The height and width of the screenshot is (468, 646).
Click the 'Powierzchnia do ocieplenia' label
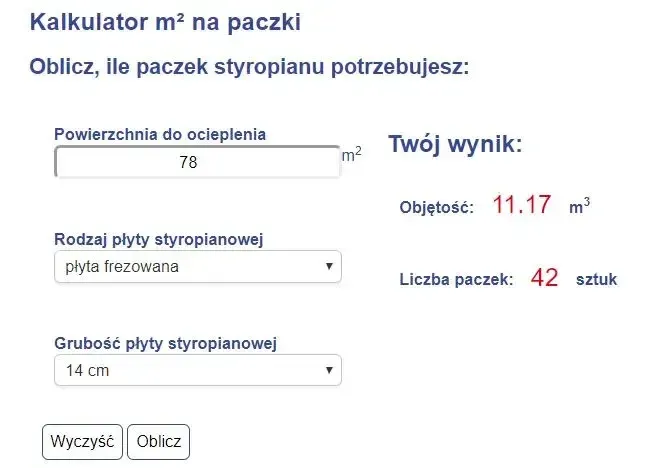[x=160, y=134]
